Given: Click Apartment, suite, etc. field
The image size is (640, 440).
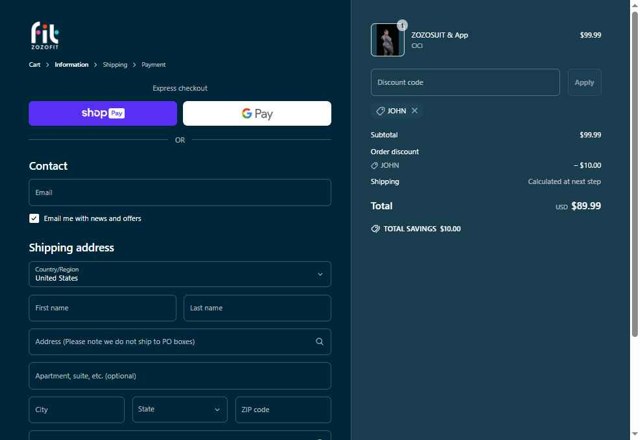Looking at the screenshot, I should coord(180,376).
